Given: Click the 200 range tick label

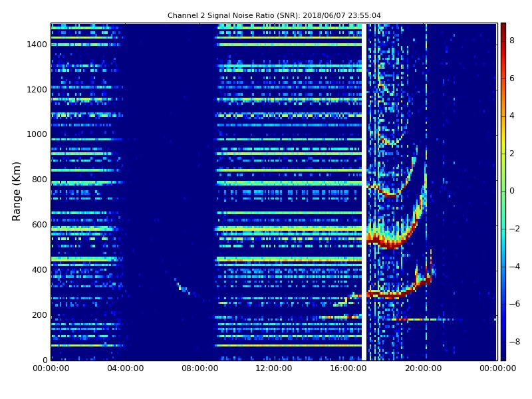Looking at the screenshot, I should coord(39,315).
